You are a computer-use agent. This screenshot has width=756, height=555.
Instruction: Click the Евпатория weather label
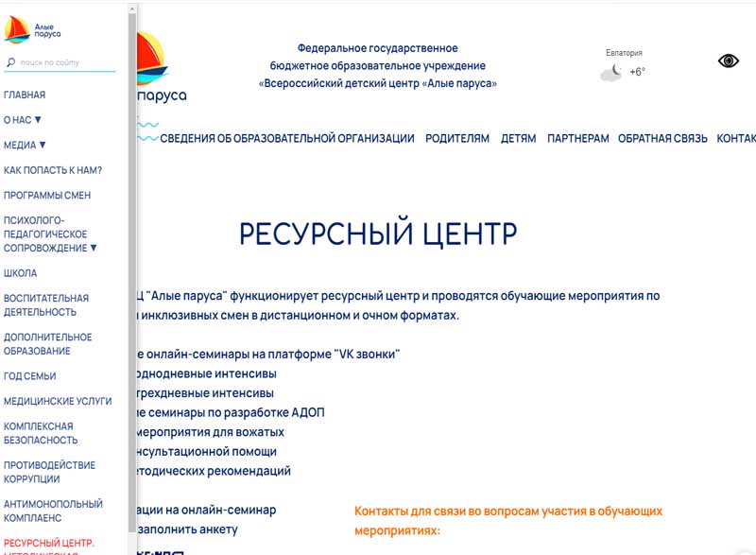(x=624, y=53)
